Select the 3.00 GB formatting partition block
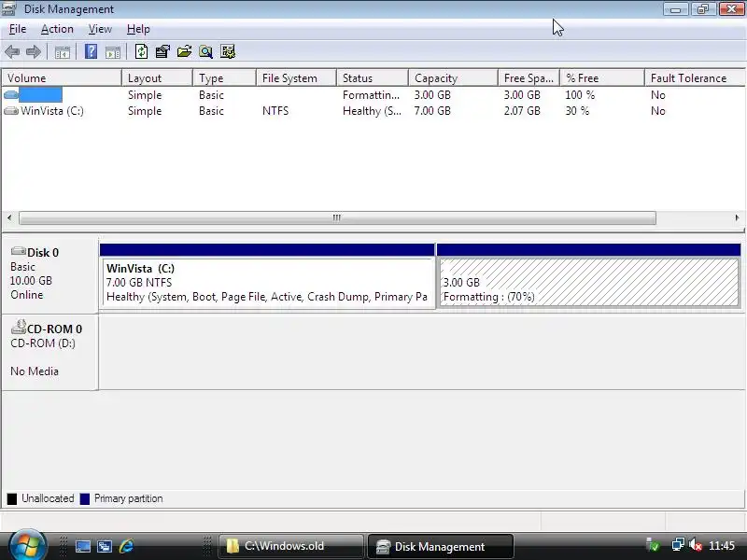The image size is (747, 560). pos(588,276)
